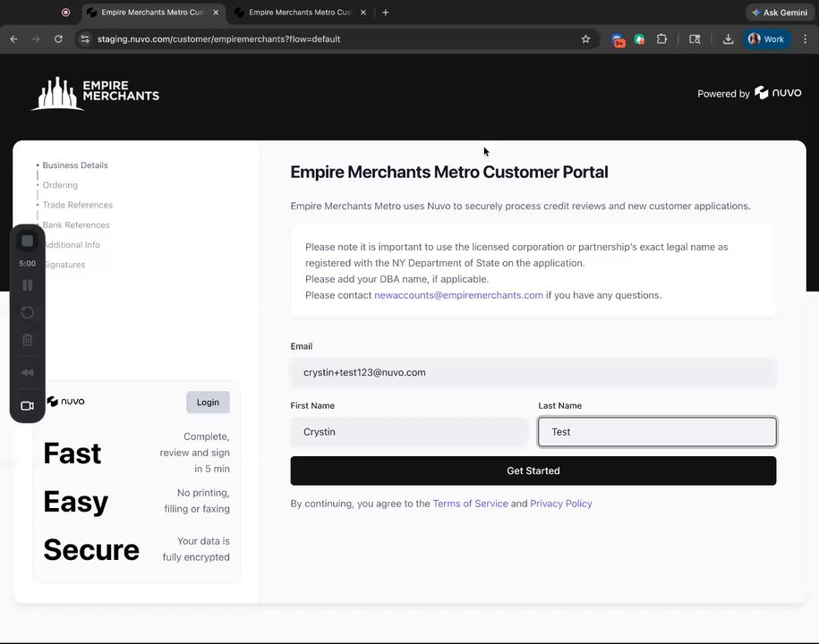Viewport: 819px width, 644px height.
Task: Switch to second Empire Merchants tab
Action: [x=300, y=13]
